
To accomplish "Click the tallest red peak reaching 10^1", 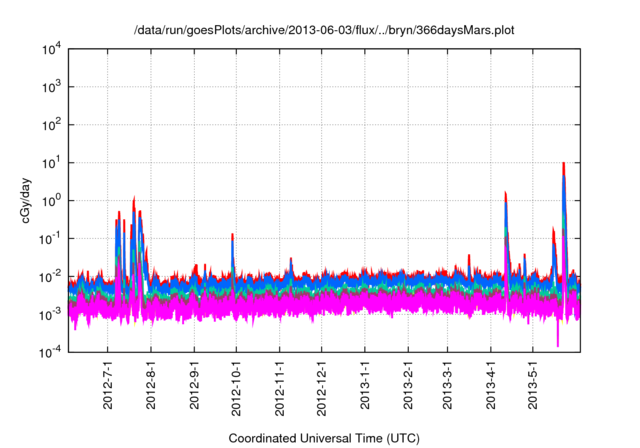I will click(564, 166).
